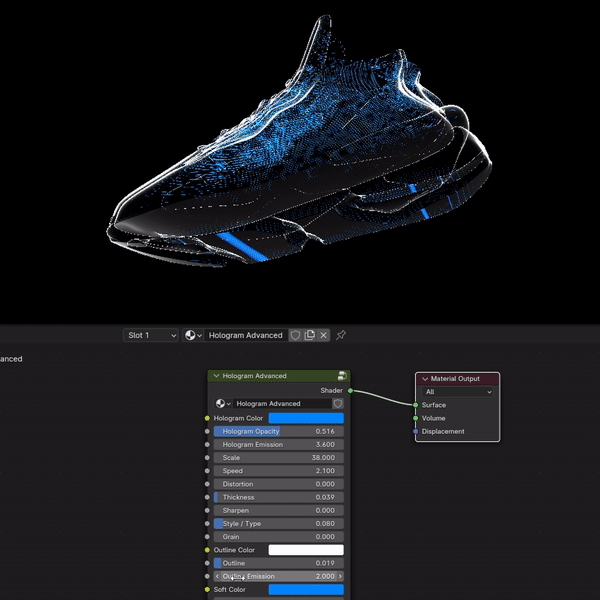The height and width of the screenshot is (600, 600).
Task: Click the node group browse icon inside node
Action: 221,404
